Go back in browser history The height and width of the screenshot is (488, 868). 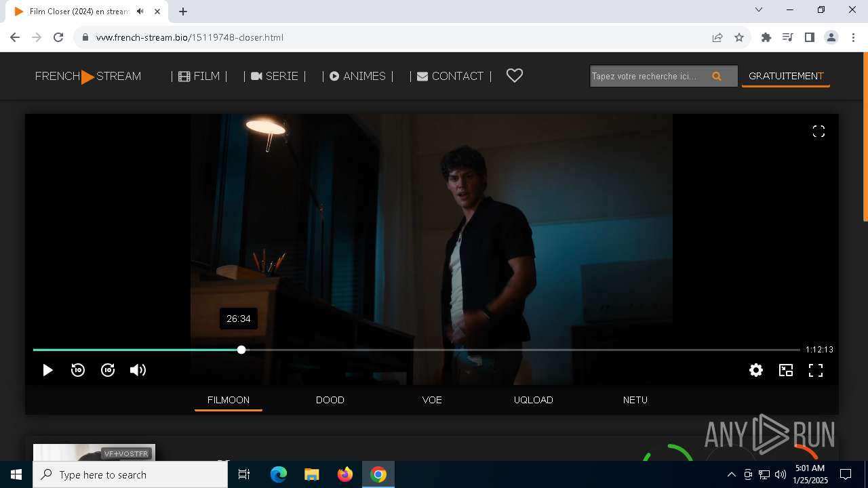coord(15,37)
